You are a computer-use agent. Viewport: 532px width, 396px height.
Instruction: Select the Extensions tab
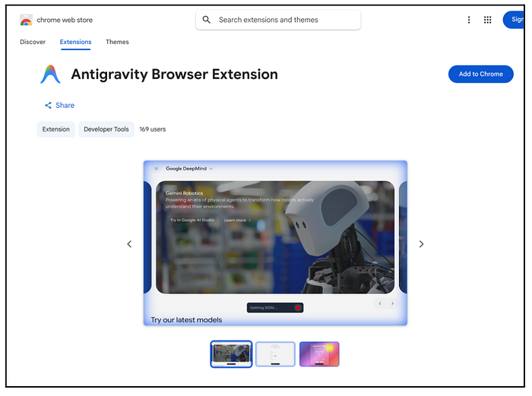[76, 42]
